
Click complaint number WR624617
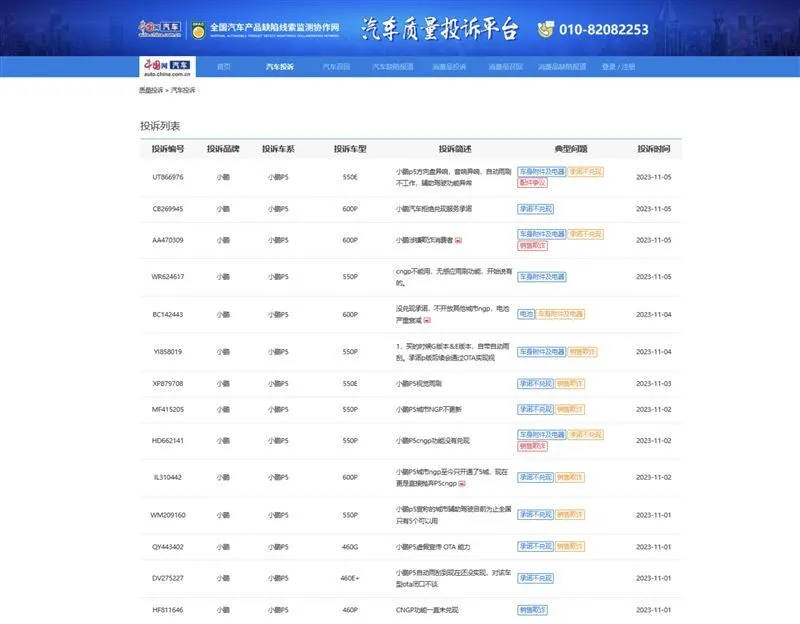click(x=168, y=277)
